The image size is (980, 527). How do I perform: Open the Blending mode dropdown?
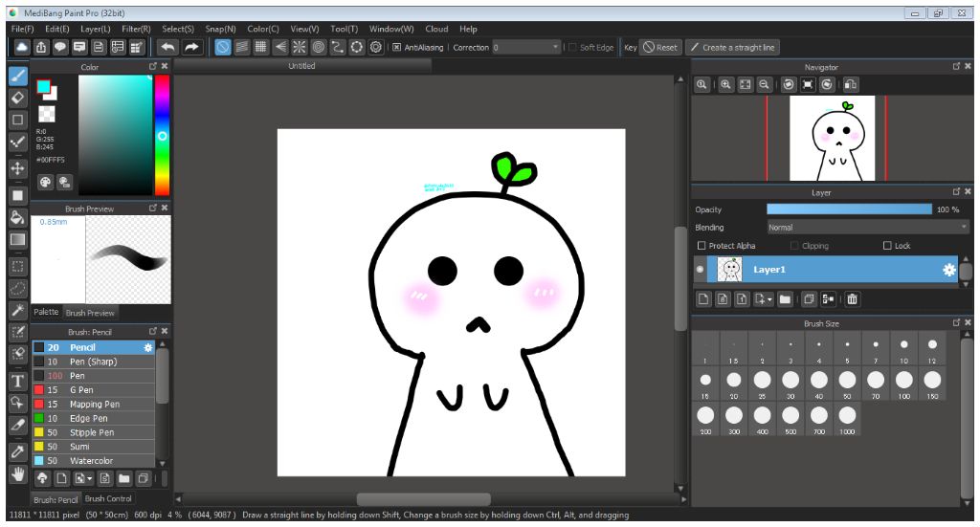(x=867, y=228)
